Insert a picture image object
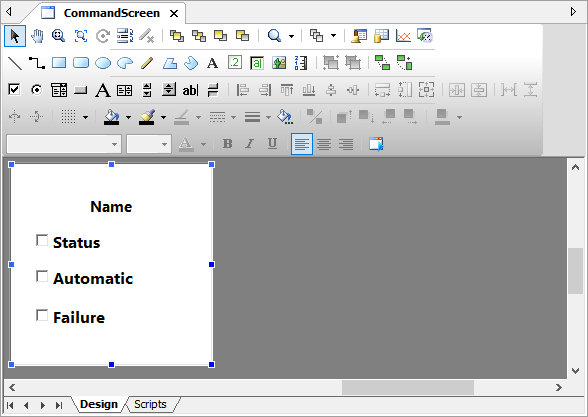The width and height of the screenshot is (588, 417). [279, 63]
